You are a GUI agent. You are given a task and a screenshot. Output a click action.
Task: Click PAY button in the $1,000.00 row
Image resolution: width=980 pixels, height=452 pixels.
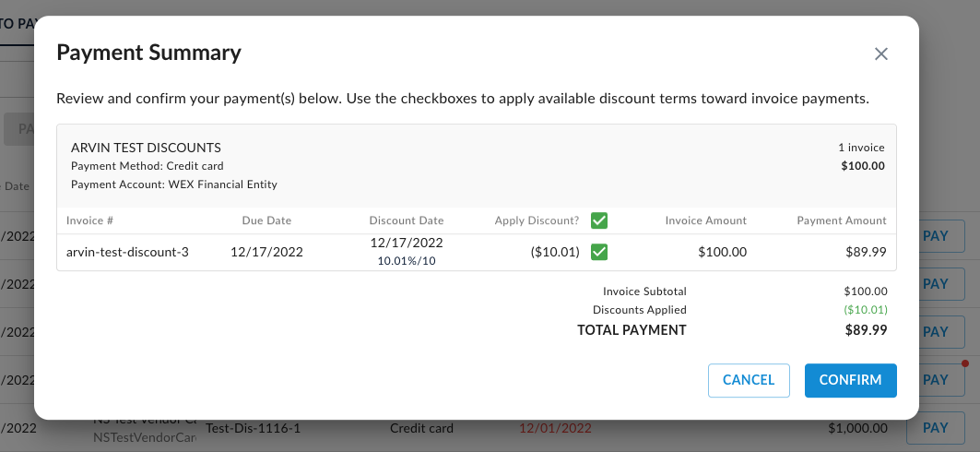pos(935,428)
